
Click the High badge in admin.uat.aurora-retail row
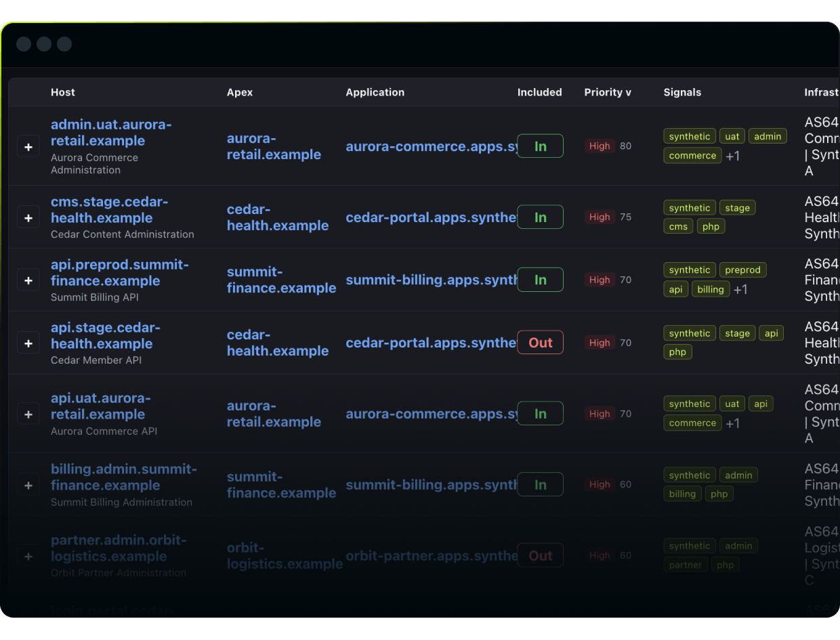(x=600, y=146)
